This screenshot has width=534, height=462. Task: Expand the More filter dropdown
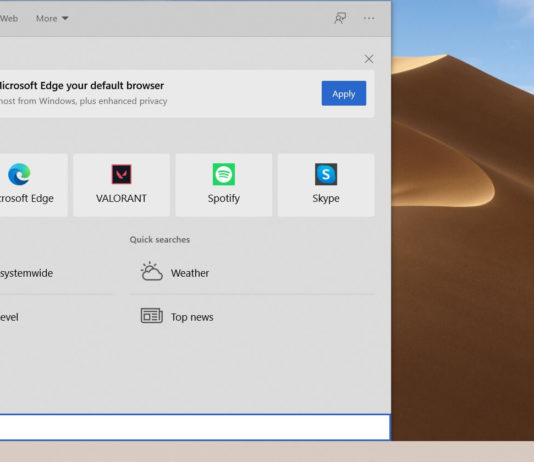click(x=52, y=18)
